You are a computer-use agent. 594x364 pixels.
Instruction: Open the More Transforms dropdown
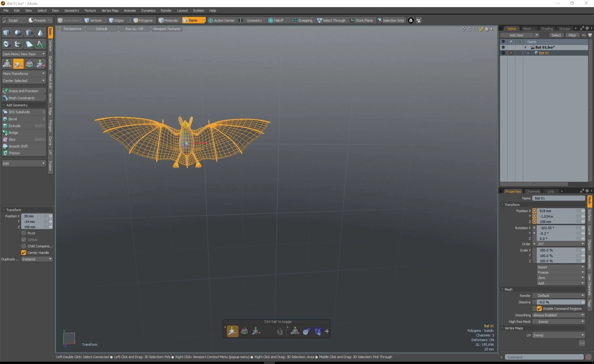[x=24, y=74]
